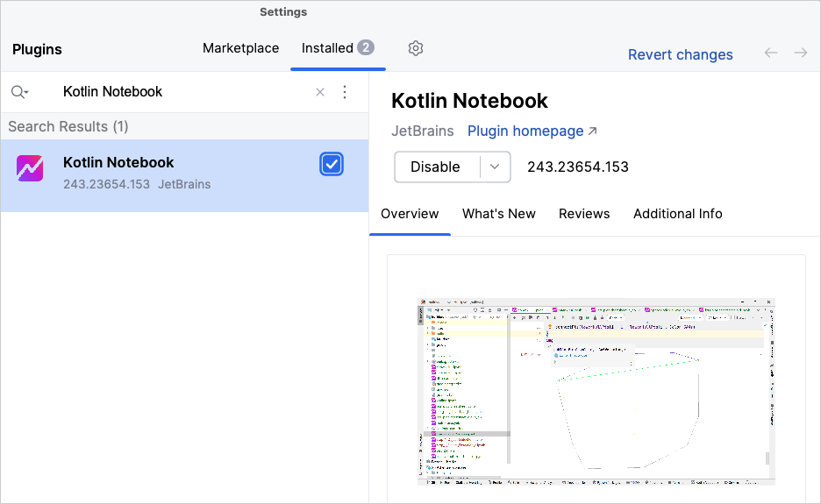Click the version 243.23654.153 beside Disable
The image size is (821, 504).
click(577, 167)
